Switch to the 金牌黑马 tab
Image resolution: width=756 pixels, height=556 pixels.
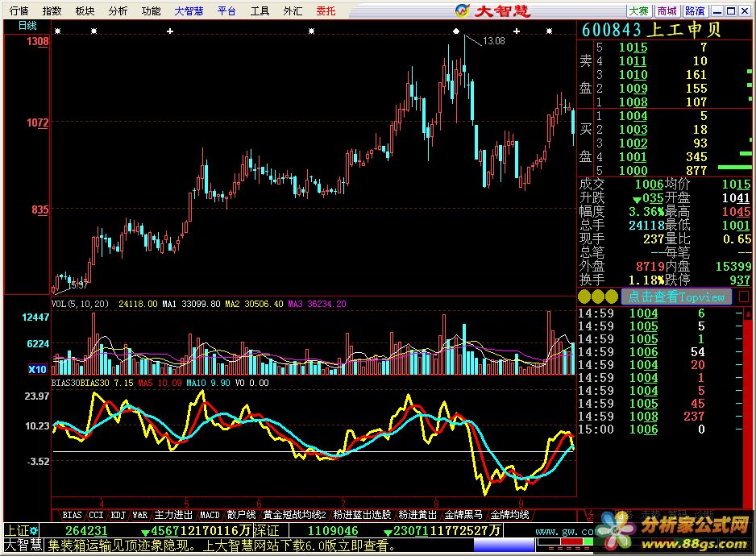pyautogui.click(x=463, y=515)
